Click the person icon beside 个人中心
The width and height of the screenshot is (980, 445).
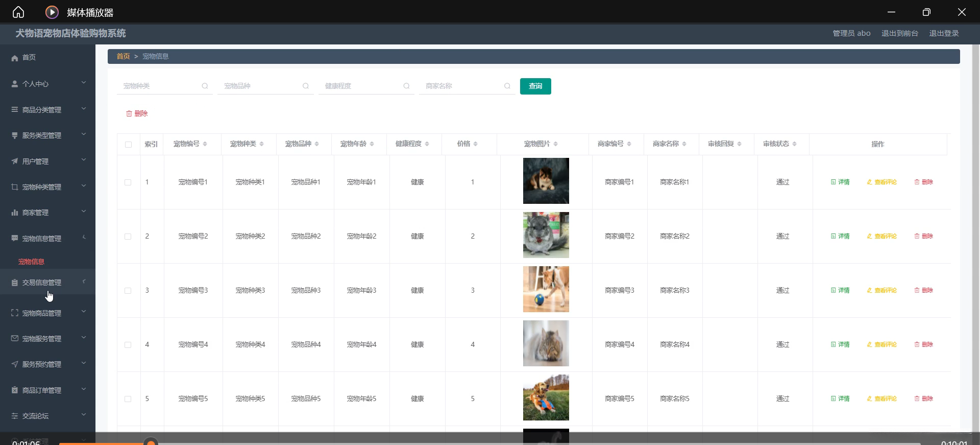click(15, 84)
